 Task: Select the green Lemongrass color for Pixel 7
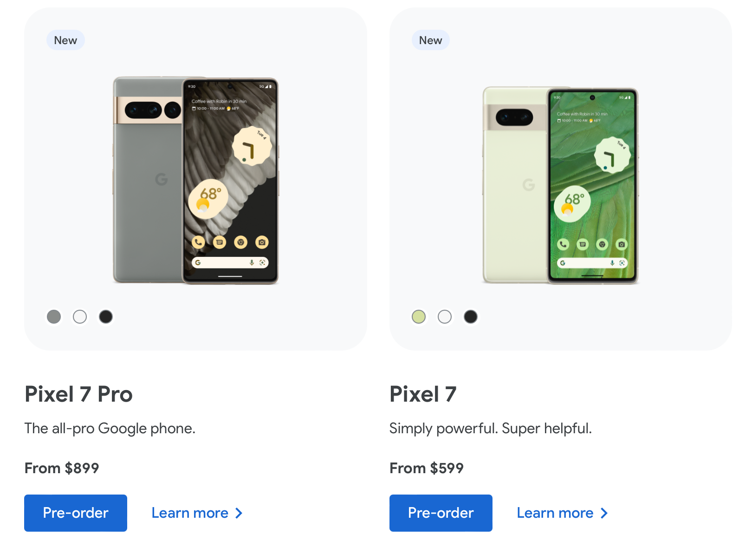pyautogui.click(x=419, y=317)
